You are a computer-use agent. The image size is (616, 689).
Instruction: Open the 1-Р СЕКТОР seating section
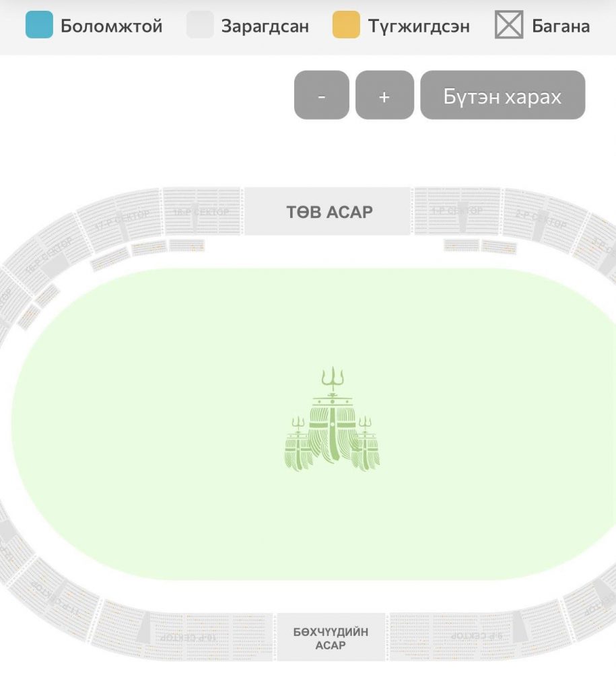pos(456,211)
